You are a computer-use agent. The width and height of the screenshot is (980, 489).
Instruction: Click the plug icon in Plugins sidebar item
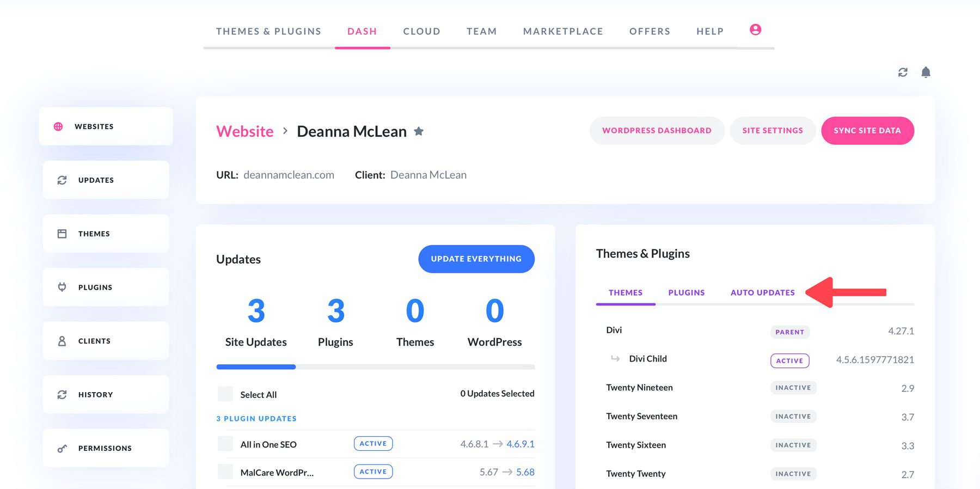[62, 287]
